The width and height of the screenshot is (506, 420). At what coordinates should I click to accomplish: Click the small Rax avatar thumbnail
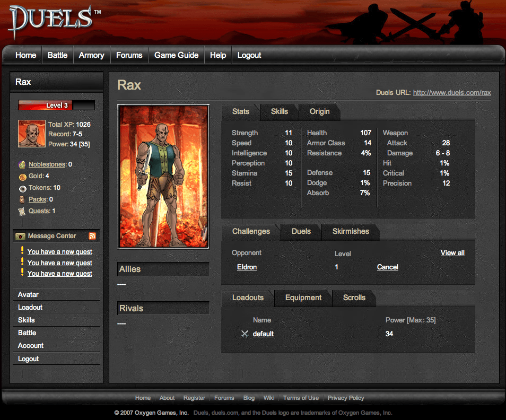coord(32,134)
